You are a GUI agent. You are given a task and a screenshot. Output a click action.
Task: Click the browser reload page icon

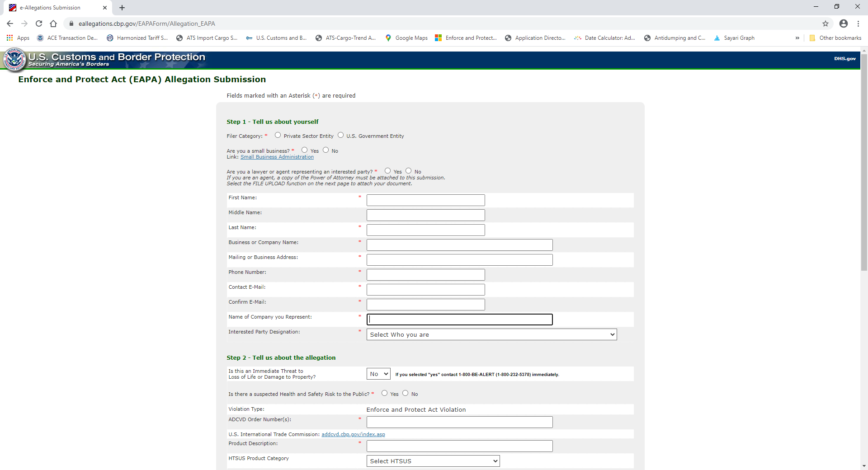[x=39, y=23]
